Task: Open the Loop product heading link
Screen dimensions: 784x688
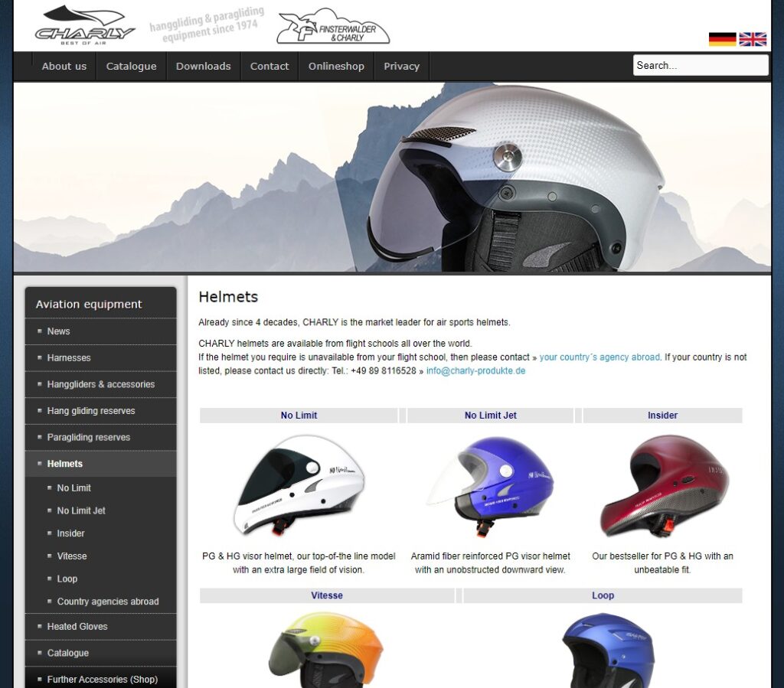Action: tap(603, 595)
